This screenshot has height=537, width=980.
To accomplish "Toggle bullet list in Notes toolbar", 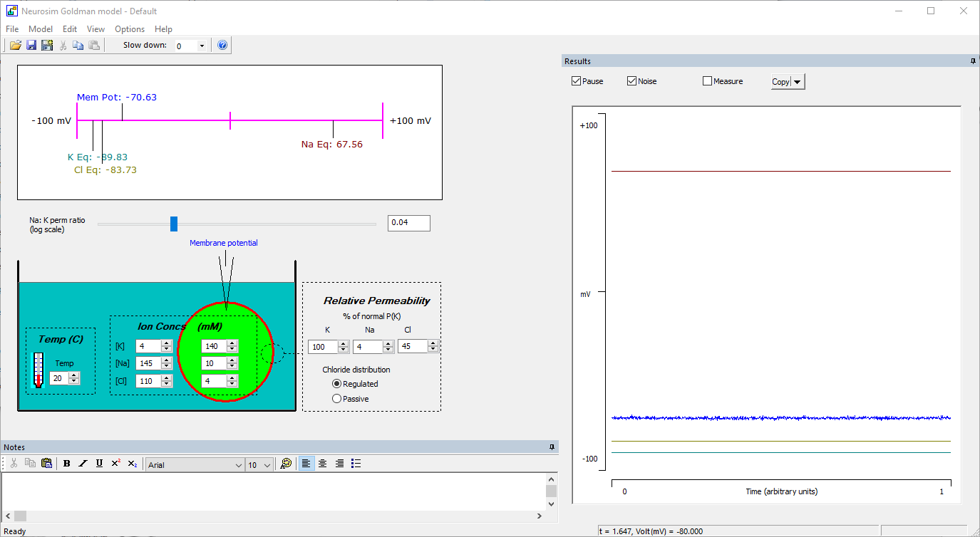I will [x=356, y=464].
